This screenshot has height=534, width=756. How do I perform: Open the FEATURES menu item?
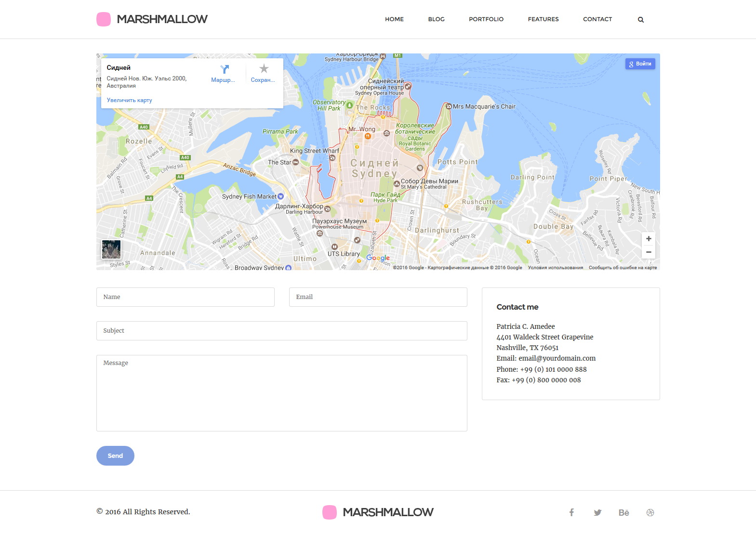[543, 19]
